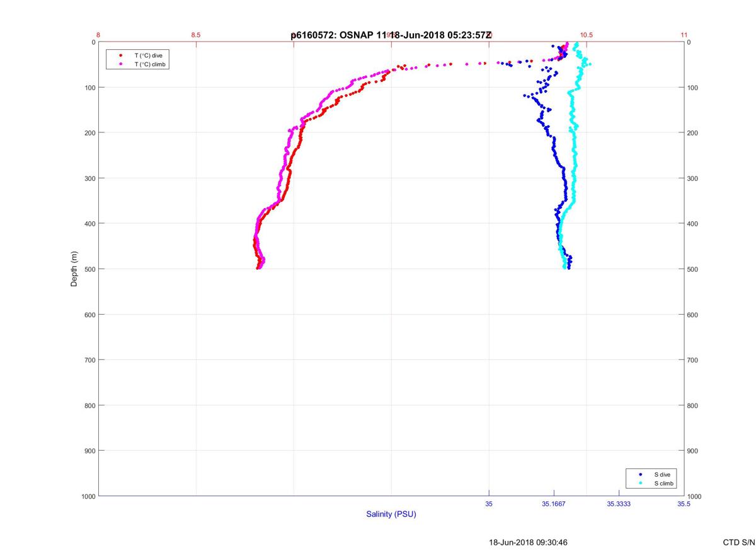Click the 'Salinity (PSU)' axis label

pos(391,514)
